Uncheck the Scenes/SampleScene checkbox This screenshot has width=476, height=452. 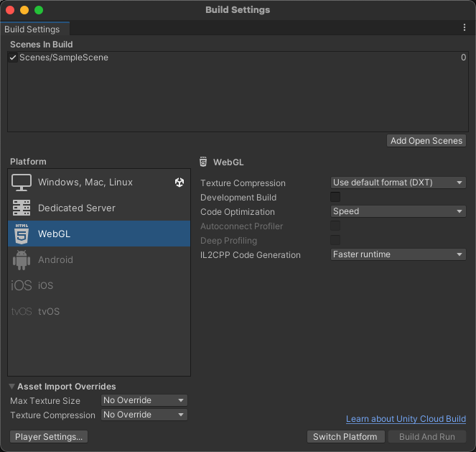point(13,57)
